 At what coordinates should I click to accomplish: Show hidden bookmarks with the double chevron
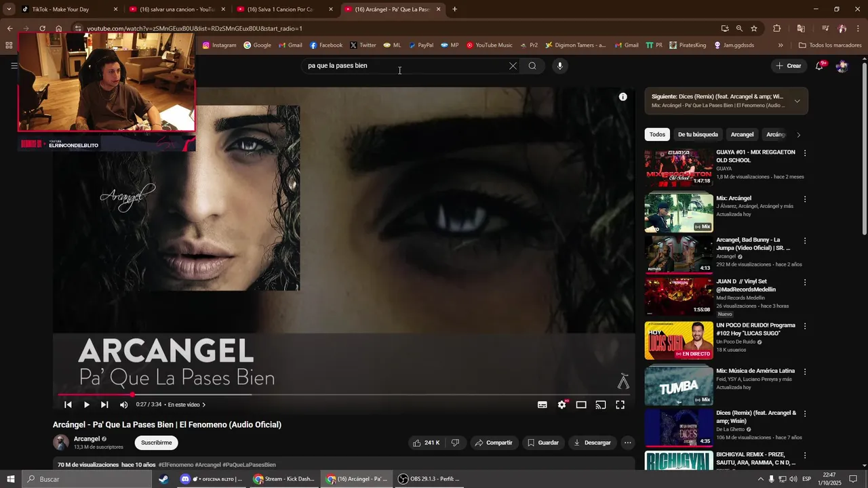[781, 45]
